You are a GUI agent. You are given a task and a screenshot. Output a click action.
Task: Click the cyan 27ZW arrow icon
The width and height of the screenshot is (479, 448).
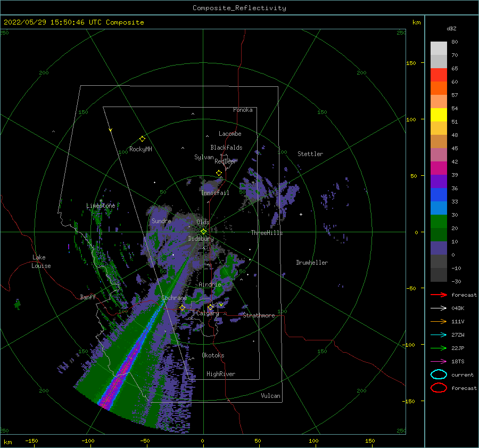pyautogui.click(x=439, y=335)
